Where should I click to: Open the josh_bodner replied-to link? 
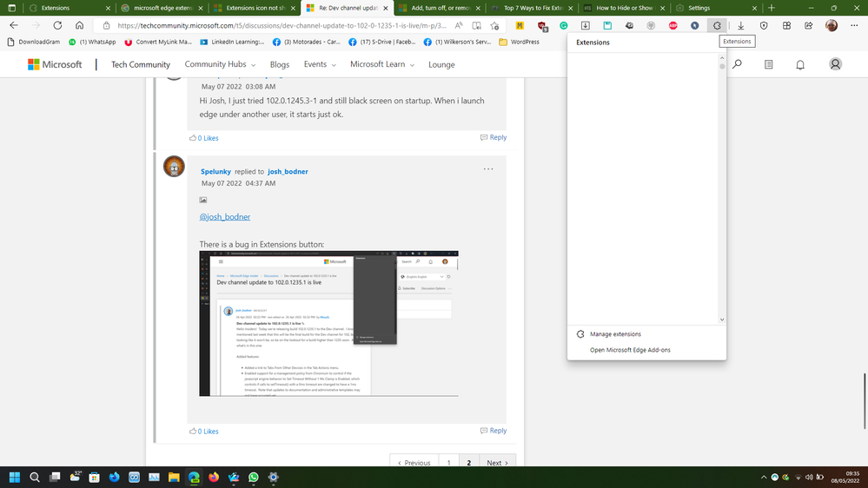tap(288, 172)
